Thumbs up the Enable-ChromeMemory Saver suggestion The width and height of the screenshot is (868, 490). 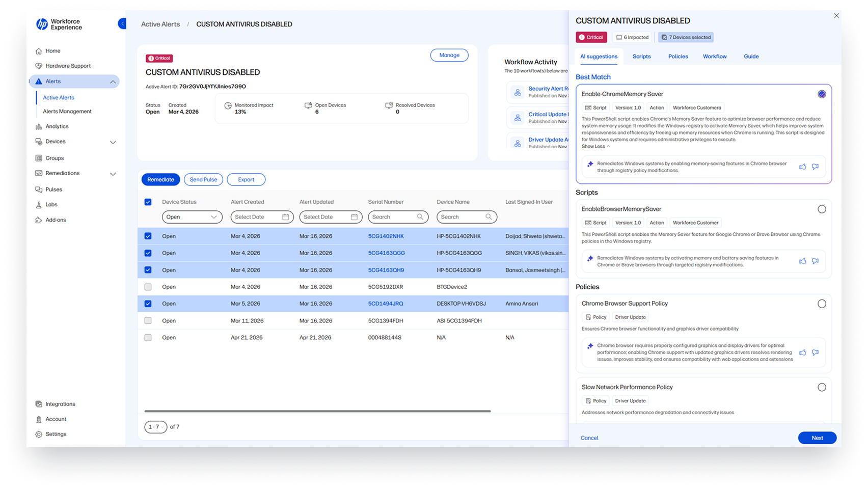802,167
